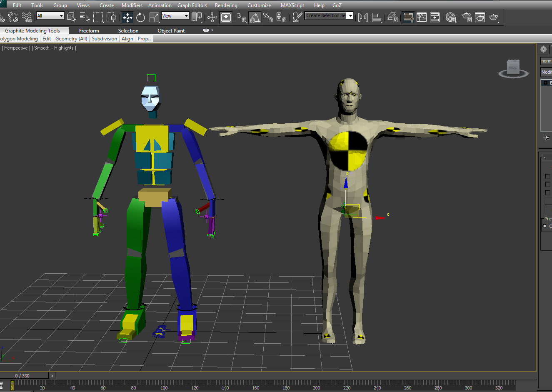This screenshot has height=392, width=552.
Task: Open the Render Setup teapot icon
Action: (467, 17)
